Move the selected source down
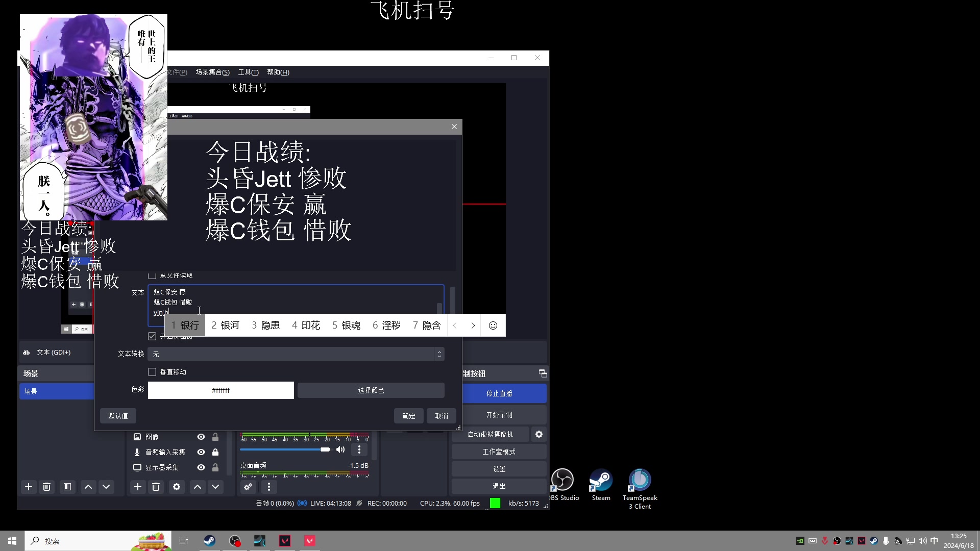The height and width of the screenshot is (551, 980). (215, 487)
